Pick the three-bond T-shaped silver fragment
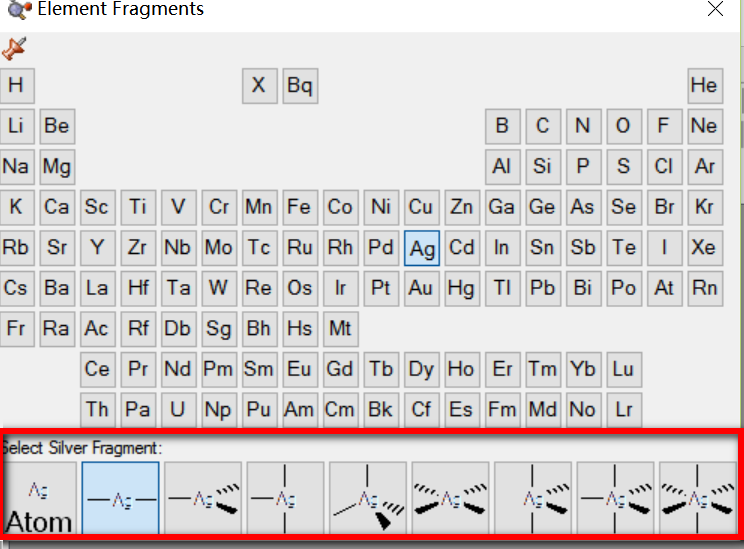 285,498
